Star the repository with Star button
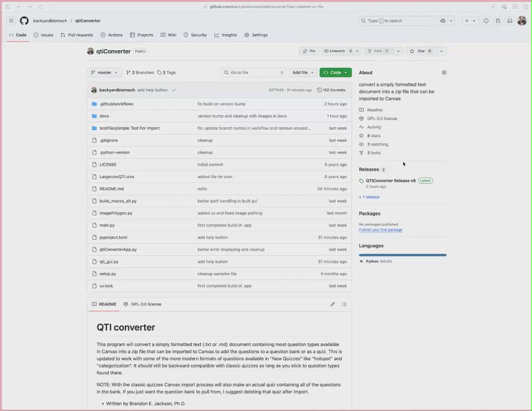This screenshot has width=532, height=411. click(x=421, y=51)
